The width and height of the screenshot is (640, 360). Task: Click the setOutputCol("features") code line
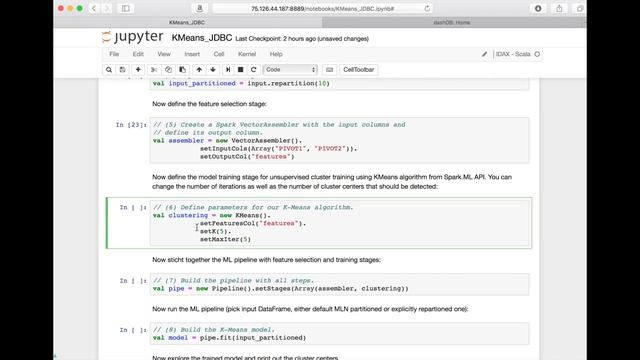[x=247, y=157]
